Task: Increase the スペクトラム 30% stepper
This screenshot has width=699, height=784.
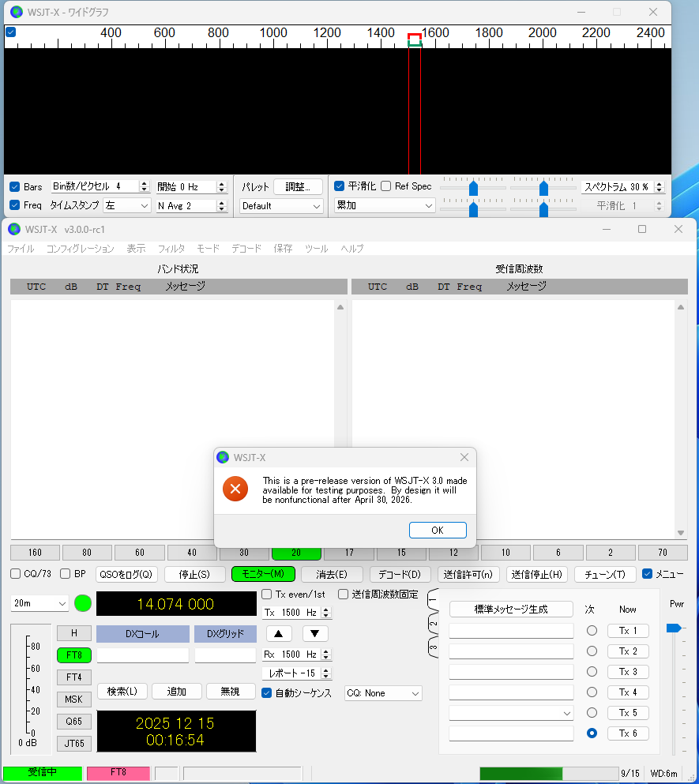Action: click(660, 184)
